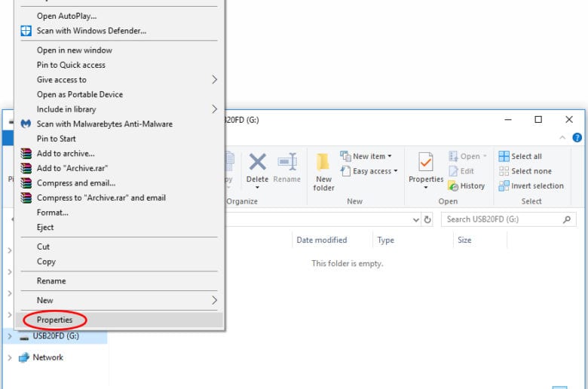Click the Search USB20FD (G:) field

tap(509, 219)
